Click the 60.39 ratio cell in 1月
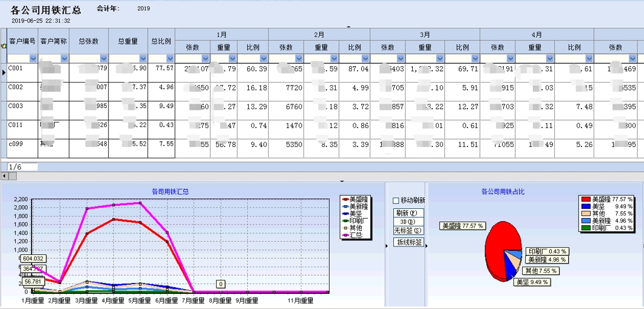644x309 pixels. [253, 72]
